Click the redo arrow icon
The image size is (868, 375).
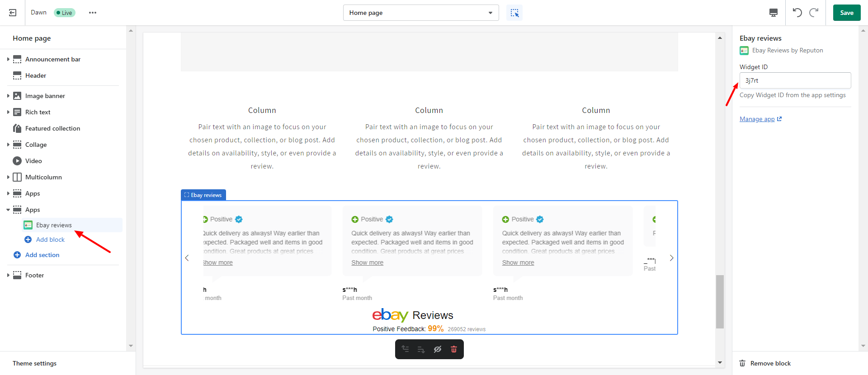click(x=814, y=13)
